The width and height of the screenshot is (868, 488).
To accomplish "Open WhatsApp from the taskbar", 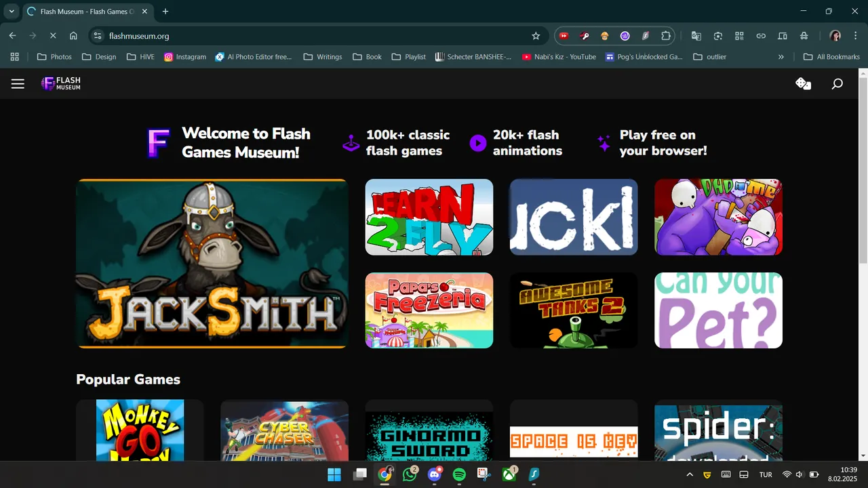I will pyautogui.click(x=410, y=474).
